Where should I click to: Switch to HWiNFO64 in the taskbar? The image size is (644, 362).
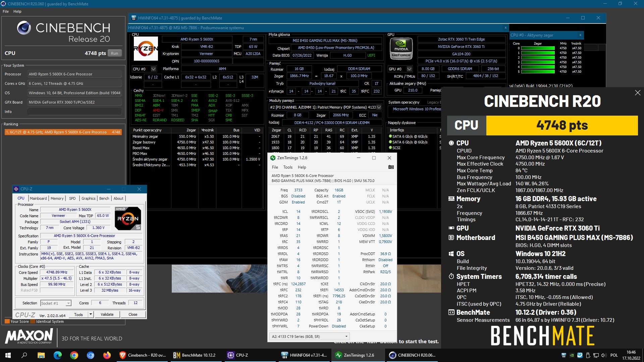pyautogui.click(x=304, y=355)
